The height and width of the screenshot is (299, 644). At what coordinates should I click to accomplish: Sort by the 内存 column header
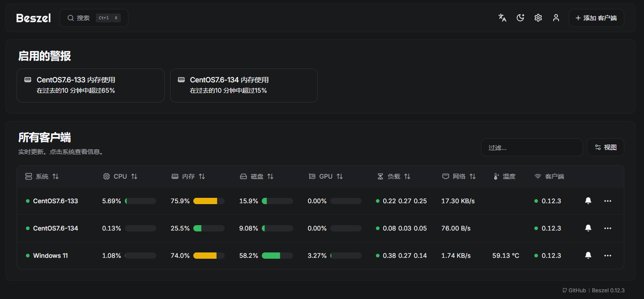(x=188, y=176)
